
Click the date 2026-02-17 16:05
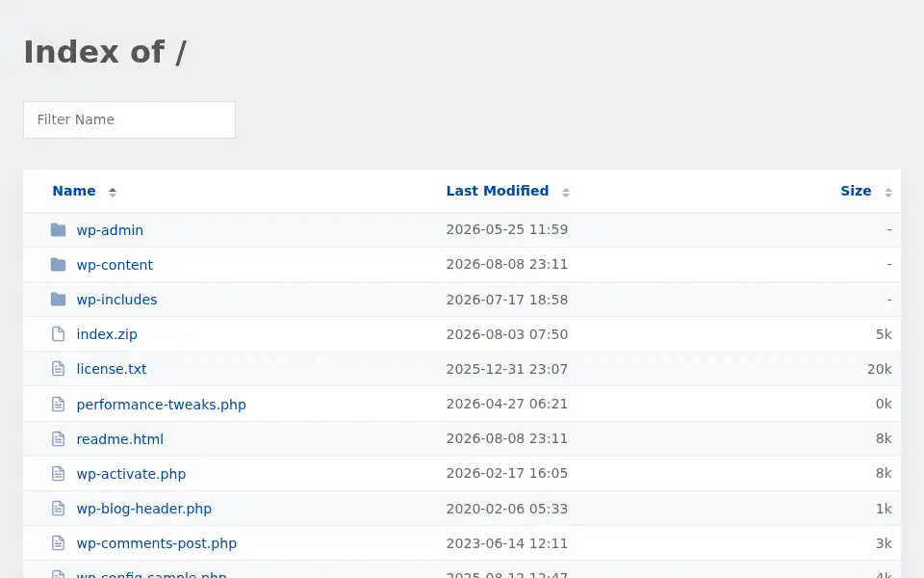pos(507,474)
